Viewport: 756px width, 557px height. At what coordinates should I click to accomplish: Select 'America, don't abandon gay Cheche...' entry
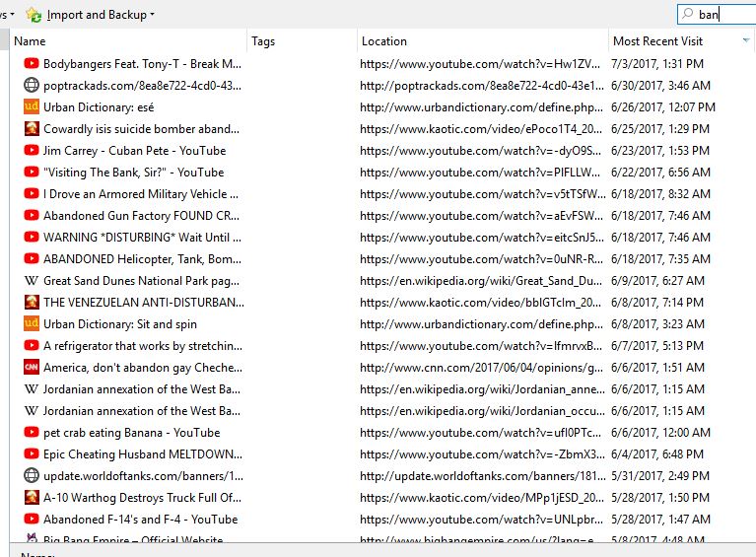coord(143,368)
